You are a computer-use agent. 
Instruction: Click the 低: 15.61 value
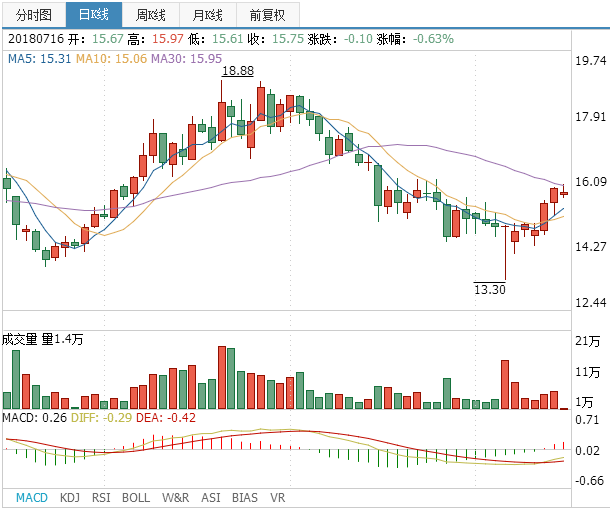tap(216, 39)
